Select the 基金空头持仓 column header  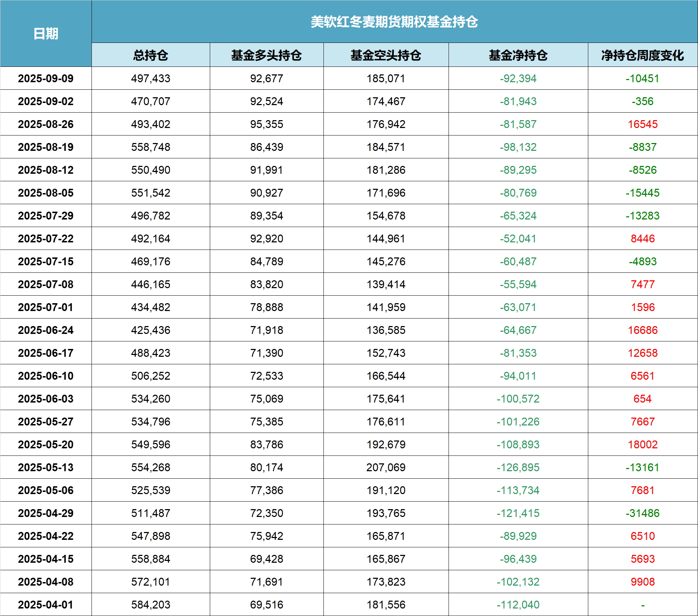(386, 55)
